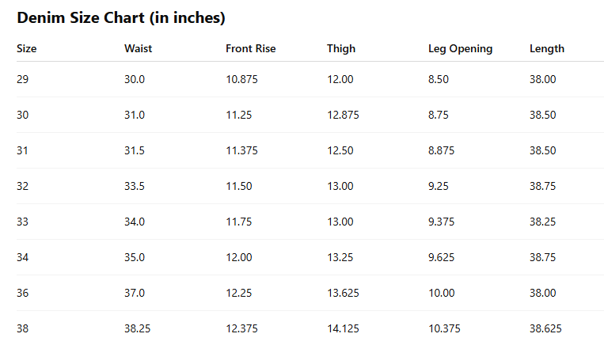The height and width of the screenshot is (364, 604).
Task: Select size 36 row label
Action: point(22,293)
